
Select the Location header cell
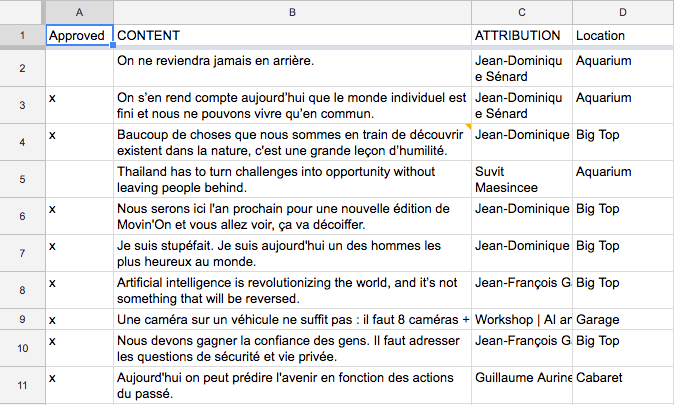click(622, 36)
